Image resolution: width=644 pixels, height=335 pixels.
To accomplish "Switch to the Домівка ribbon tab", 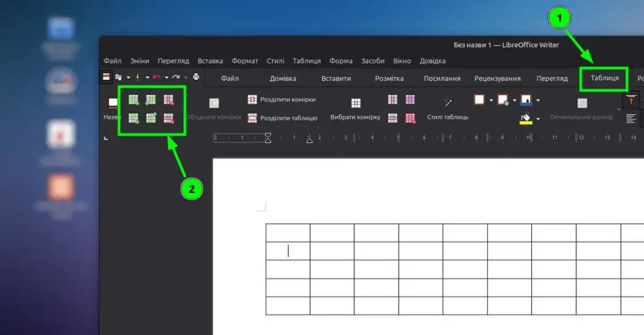I will (283, 78).
